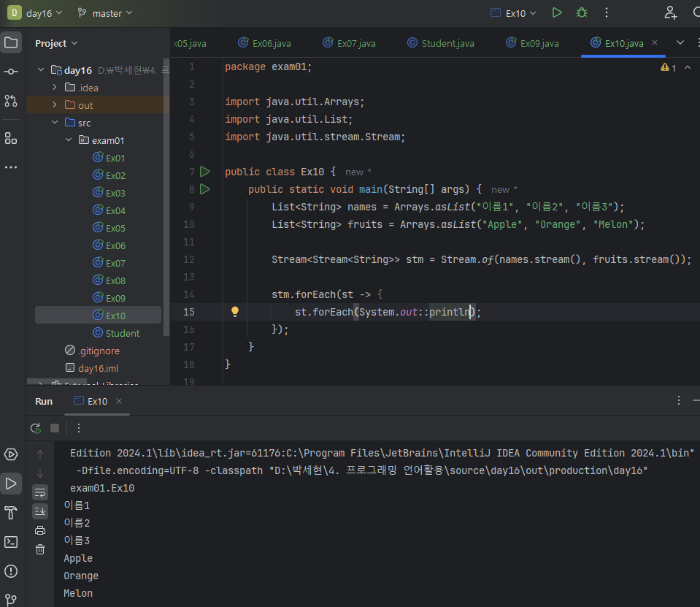Open the Commit tool window icon
700x607 pixels.
click(11, 72)
